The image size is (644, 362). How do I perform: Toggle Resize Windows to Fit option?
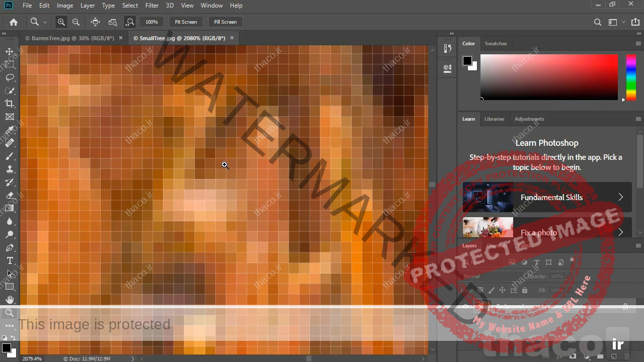tap(95, 22)
